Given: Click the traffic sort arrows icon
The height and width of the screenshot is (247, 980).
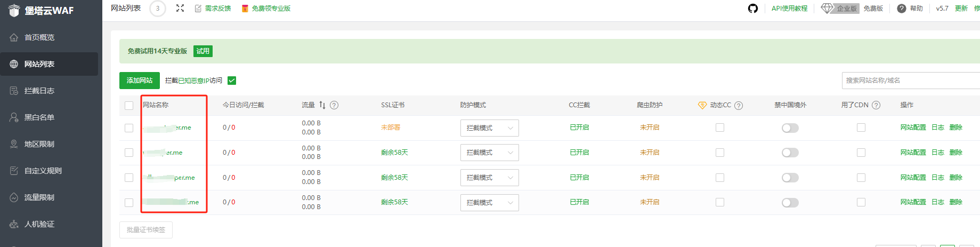Looking at the screenshot, I should (322, 105).
